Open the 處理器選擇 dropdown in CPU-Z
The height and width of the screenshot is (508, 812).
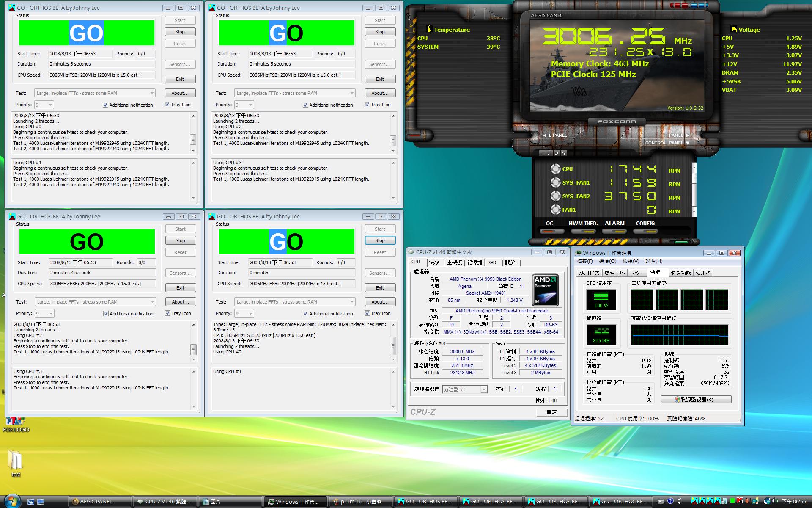[x=465, y=389]
